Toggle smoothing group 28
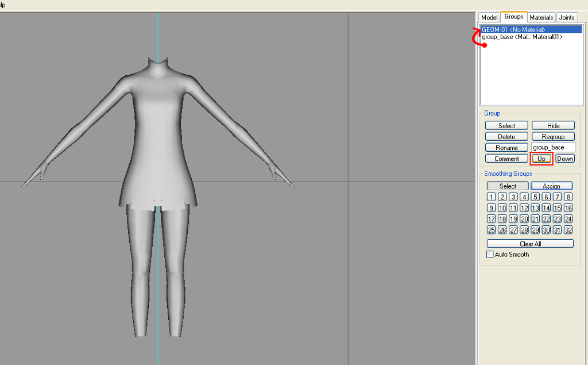Viewport: 588px width, 365px height. 524,230
